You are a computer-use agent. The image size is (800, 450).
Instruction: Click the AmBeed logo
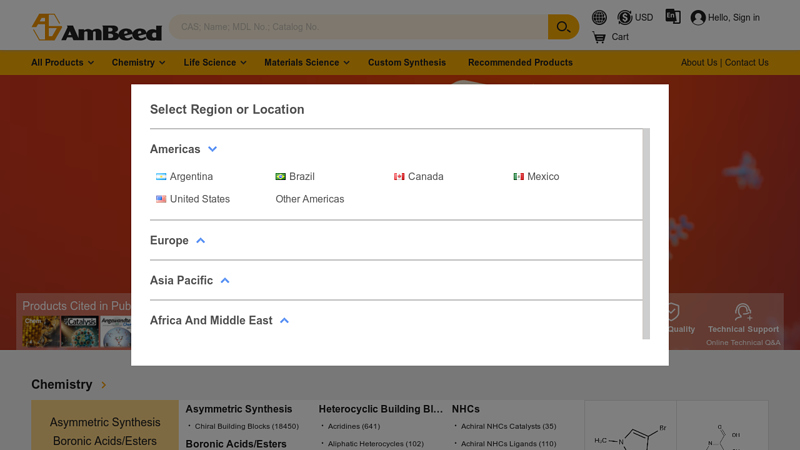(96, 27)
